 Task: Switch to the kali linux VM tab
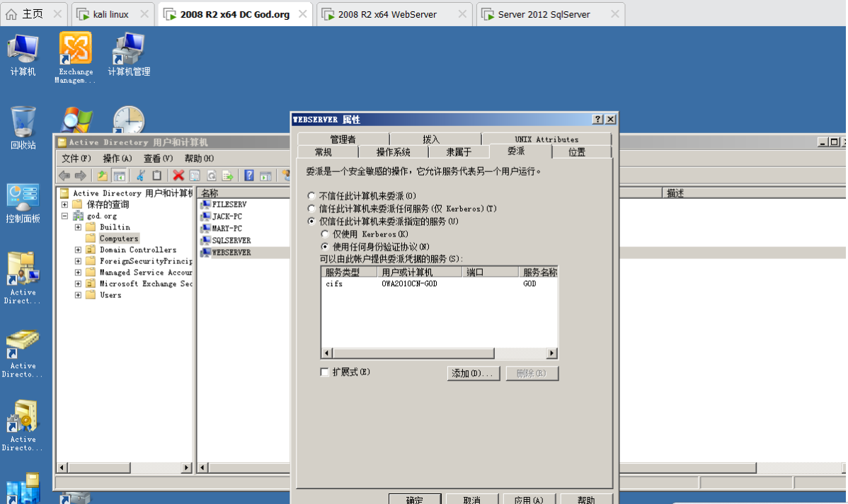[x=111, y=15]
